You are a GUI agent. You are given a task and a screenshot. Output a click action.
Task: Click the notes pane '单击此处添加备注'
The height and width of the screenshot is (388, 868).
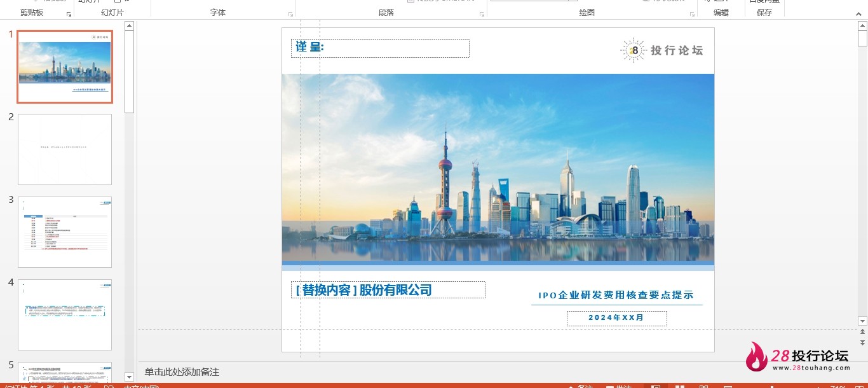tap(182, 372)
